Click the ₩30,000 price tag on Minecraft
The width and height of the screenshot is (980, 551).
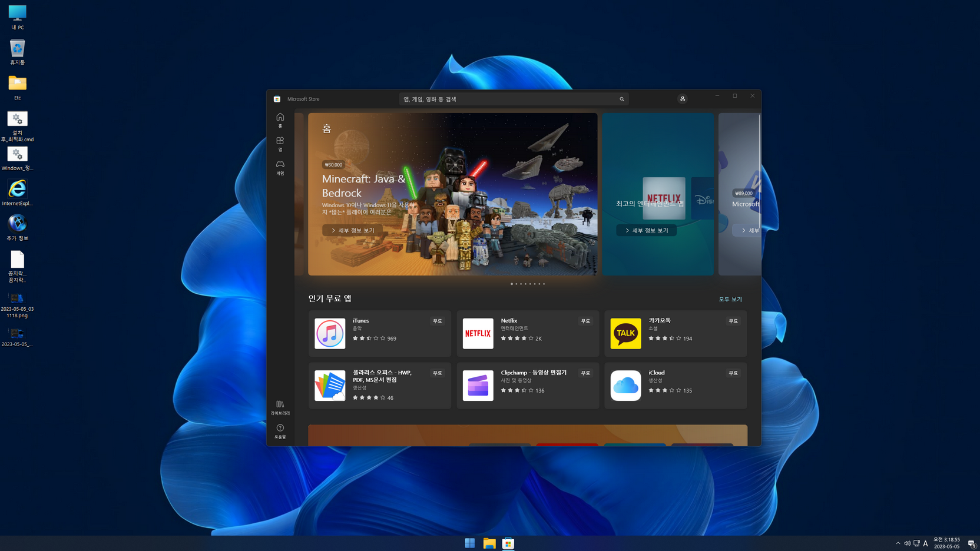pyautogui.click(x=333, y=165)
